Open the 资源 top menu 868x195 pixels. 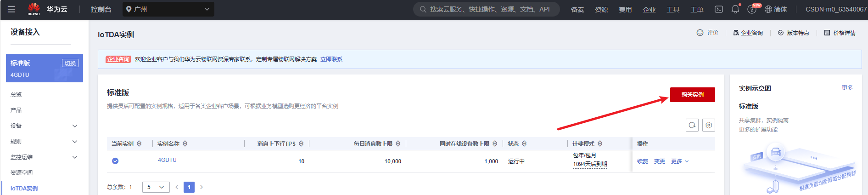[x=601, y=9]
